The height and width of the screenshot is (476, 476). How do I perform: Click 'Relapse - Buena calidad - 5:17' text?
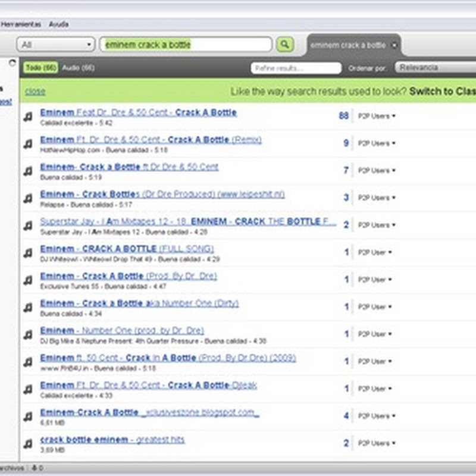(x=86, y=205)
